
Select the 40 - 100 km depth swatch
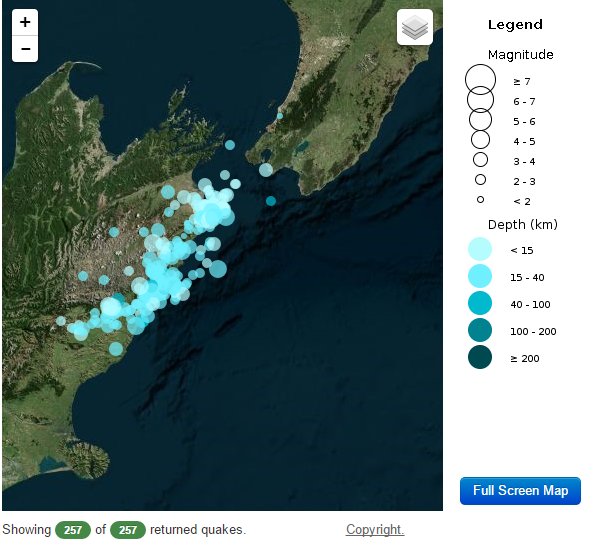point(480,303)
